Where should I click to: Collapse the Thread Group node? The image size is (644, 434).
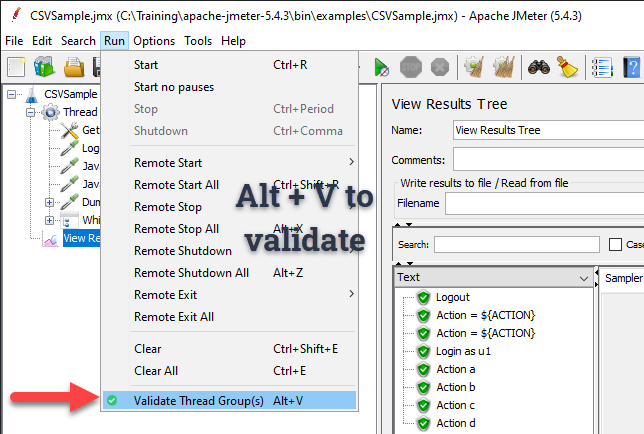pyautogui.click(x=30, y=112)
